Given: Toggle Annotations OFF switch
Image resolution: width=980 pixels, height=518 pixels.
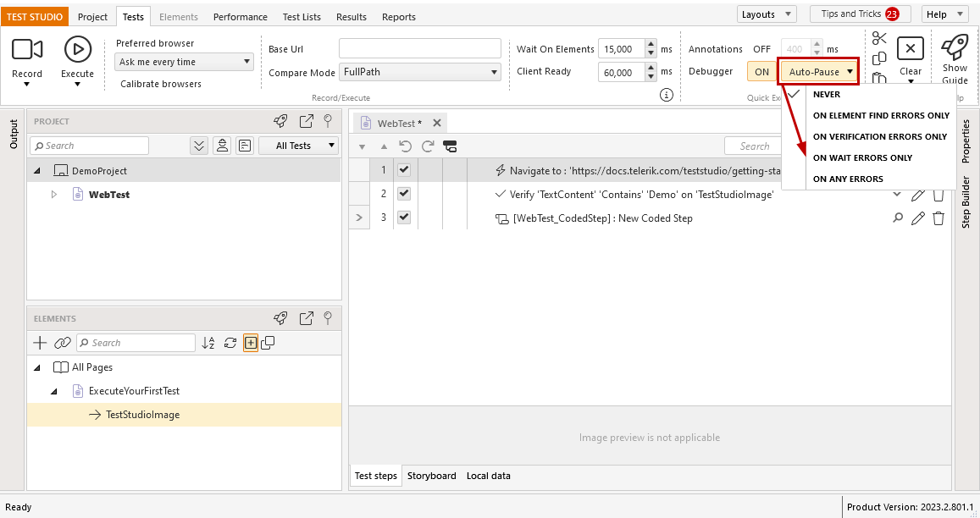Looking at the screenshot, I should coord(761,49).
